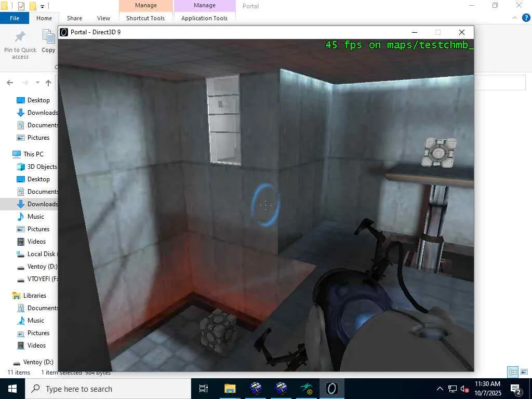The image size is (532, 399).
Task: Open Task View on taskbar
Action: pyautogui.click(x=204, y=389)
